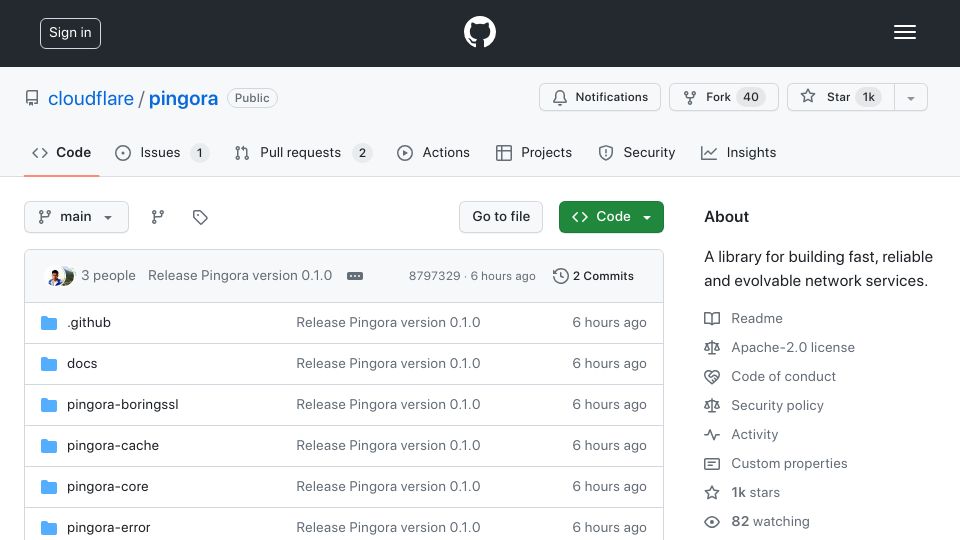Switch to the Issues tab
Image resolution: width=960 pixels, height=540 pixels.
tap(162, 152)
